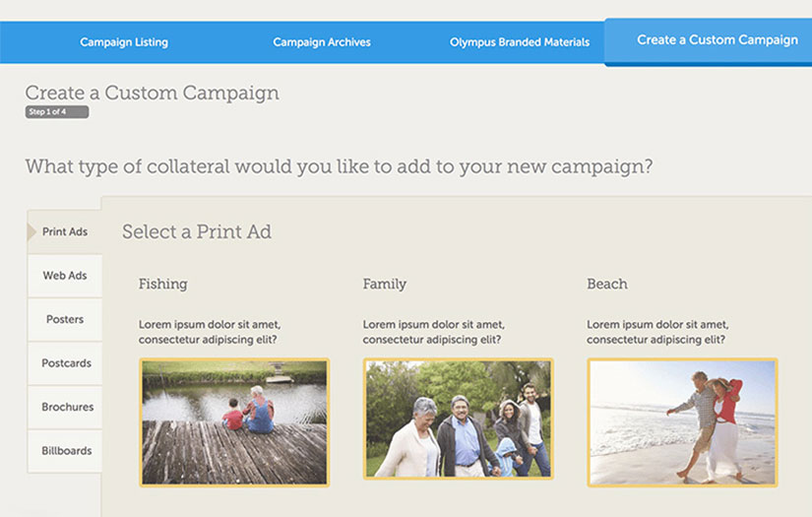The height and width of the screenshot is (517, 812).
Task: Open the Postcards category
Action: click(65, 363)
